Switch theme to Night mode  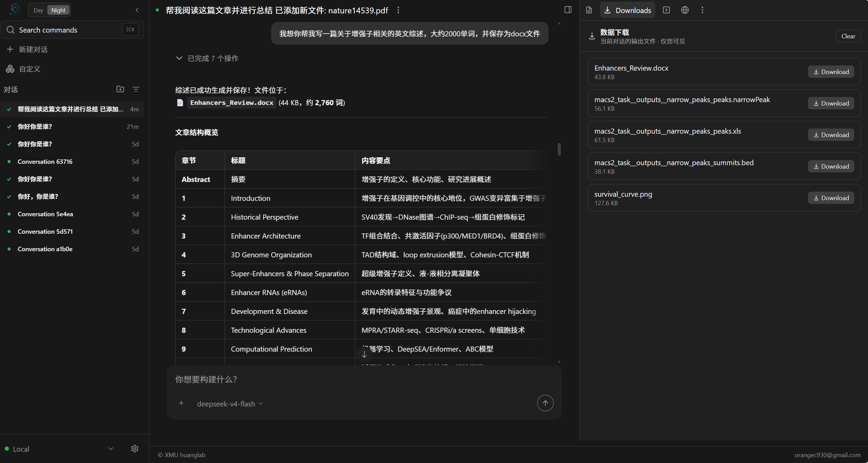click(x=58, y=10)
